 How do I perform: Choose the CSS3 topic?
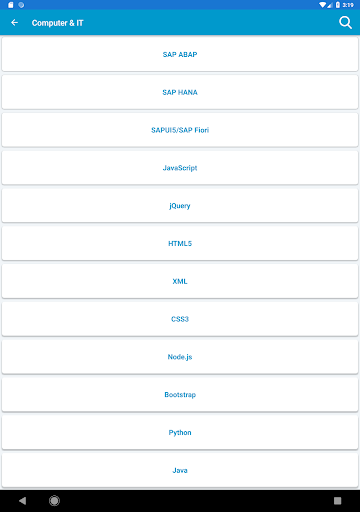[180, 319]
